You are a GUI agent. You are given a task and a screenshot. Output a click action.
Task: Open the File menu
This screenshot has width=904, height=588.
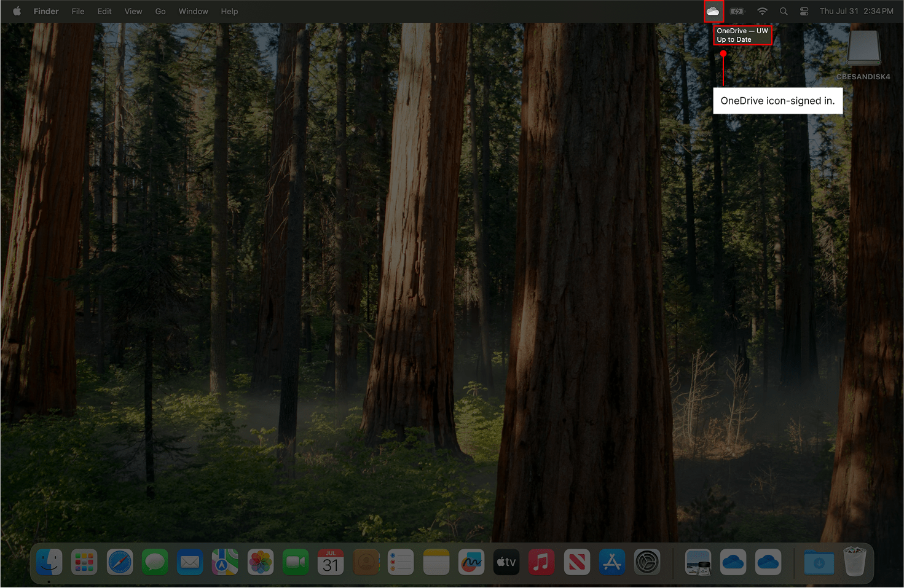(x=78, y=11)
